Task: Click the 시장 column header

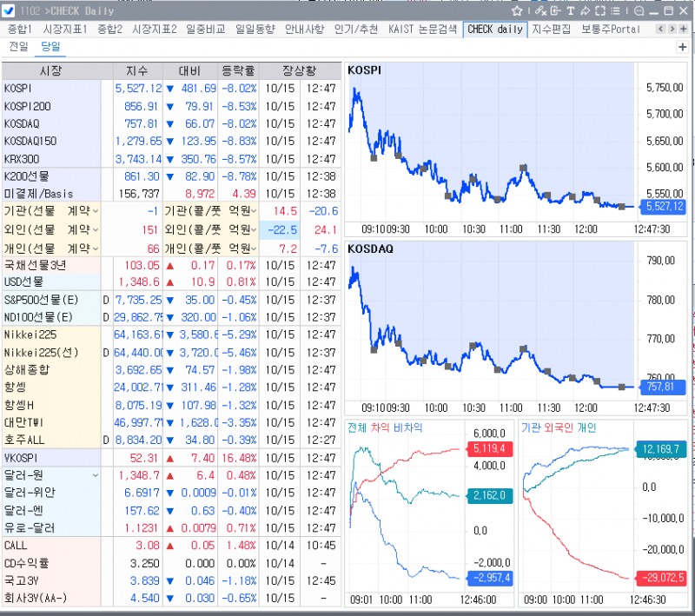Action: 51,70
